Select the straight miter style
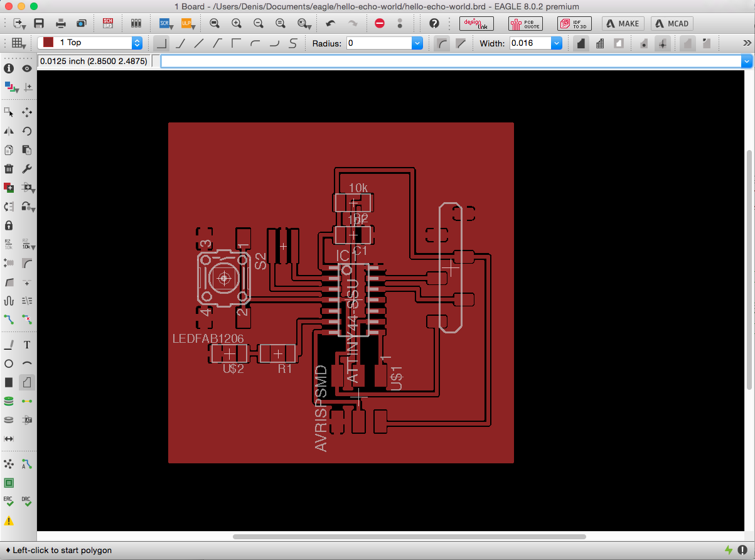Image resolution: width=755 pixels, height=560 pixels. (461, 43)
